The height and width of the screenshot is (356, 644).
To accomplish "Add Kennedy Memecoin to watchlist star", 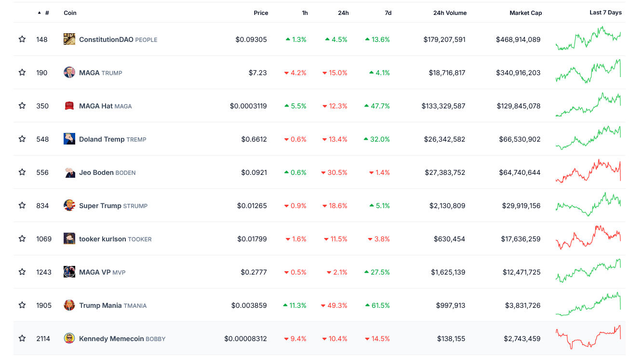I will click(x=22, y=339).
